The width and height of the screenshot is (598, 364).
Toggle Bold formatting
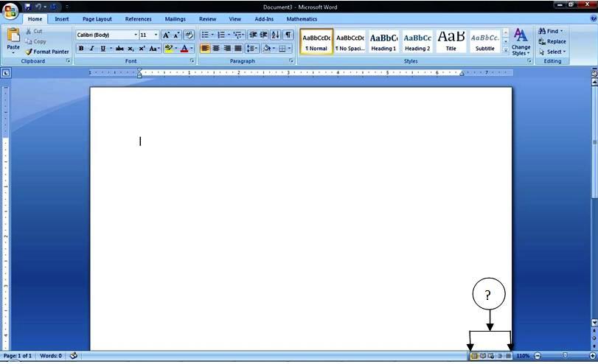tap(81, 49)
